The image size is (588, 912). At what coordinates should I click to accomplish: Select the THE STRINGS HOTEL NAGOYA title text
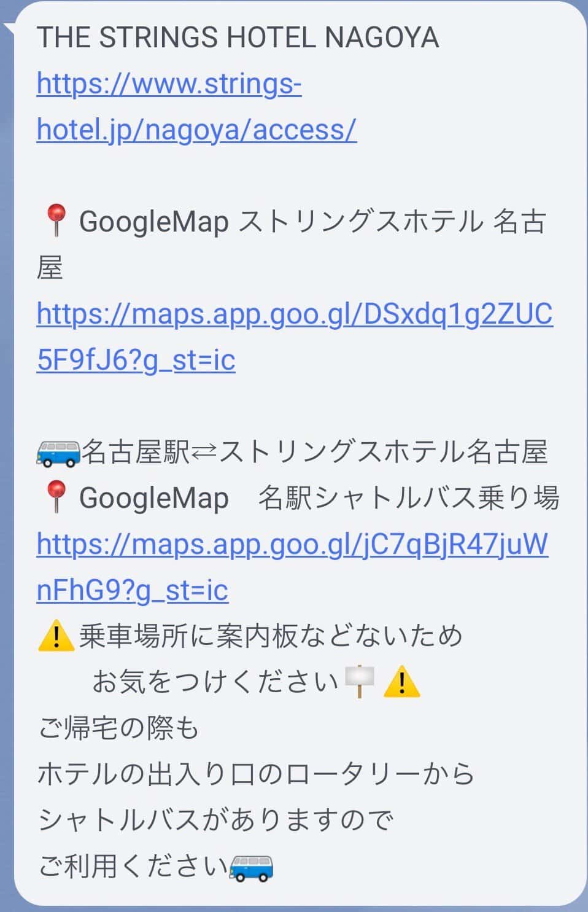point(238,37)
